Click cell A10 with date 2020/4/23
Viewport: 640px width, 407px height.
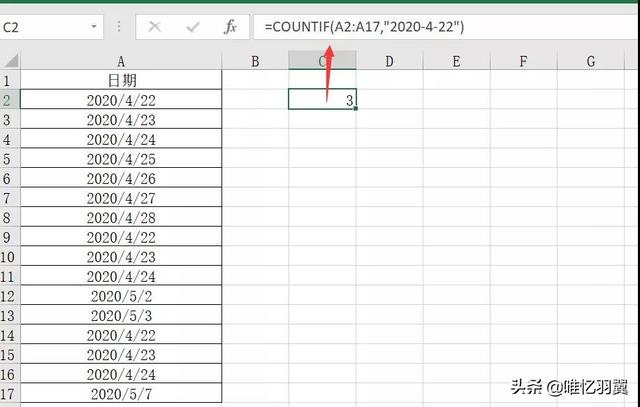point(121,256)
